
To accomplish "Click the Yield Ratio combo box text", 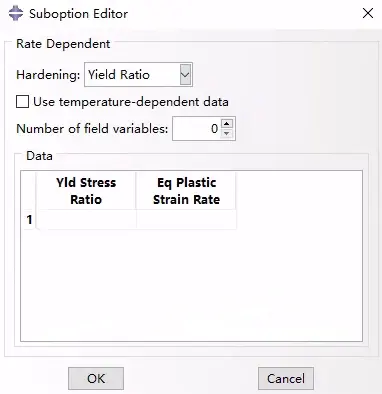I will pos(119,75).
